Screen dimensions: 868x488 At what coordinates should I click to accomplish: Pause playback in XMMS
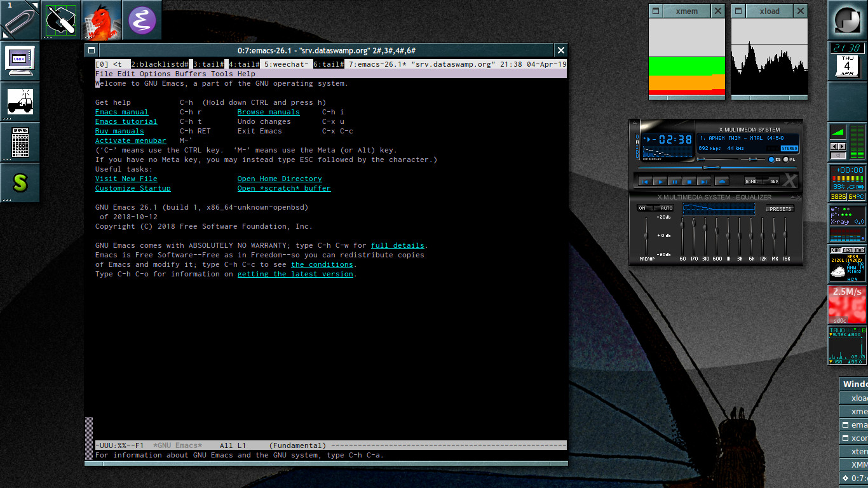tap(675, 182)
